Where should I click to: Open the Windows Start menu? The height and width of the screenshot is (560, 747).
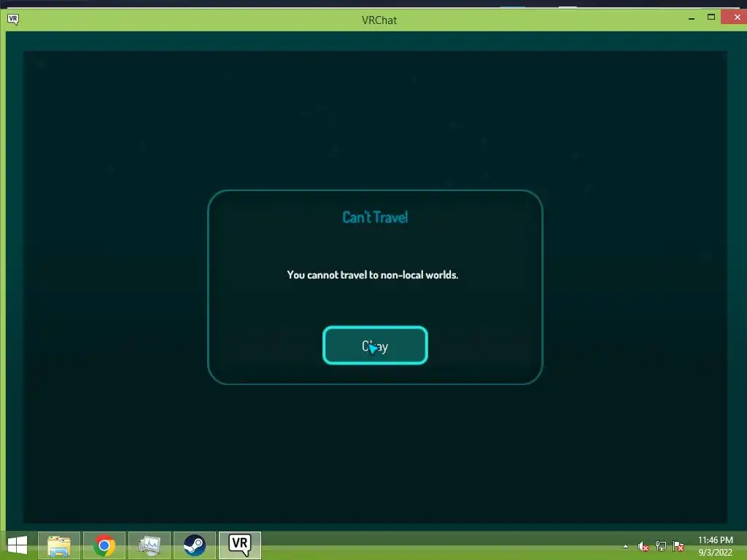coord(18,545)
